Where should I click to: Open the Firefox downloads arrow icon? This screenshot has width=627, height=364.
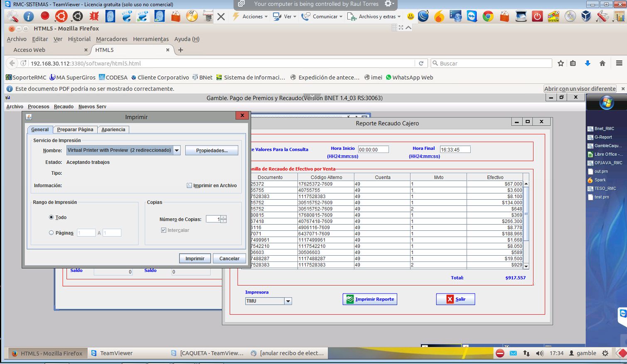588,64
